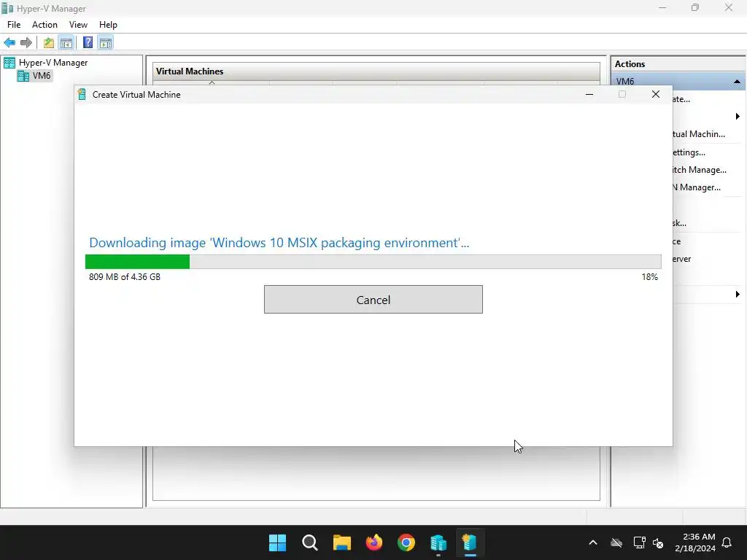Open the network status tray icon
Image resolution: width=747 pixels, height=560 pixels.
[x=639, y=542]
